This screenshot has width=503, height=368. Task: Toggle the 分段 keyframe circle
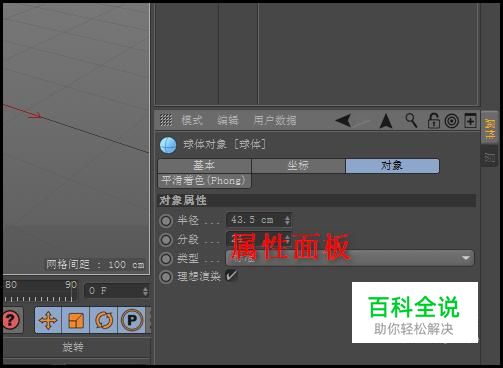point(166,240)
